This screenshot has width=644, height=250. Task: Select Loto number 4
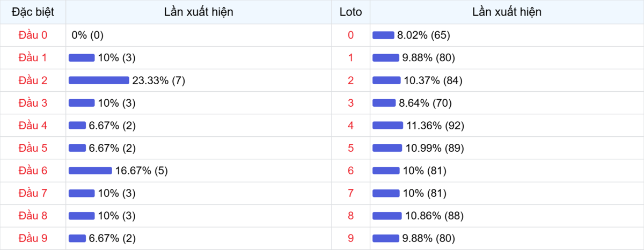350,126
